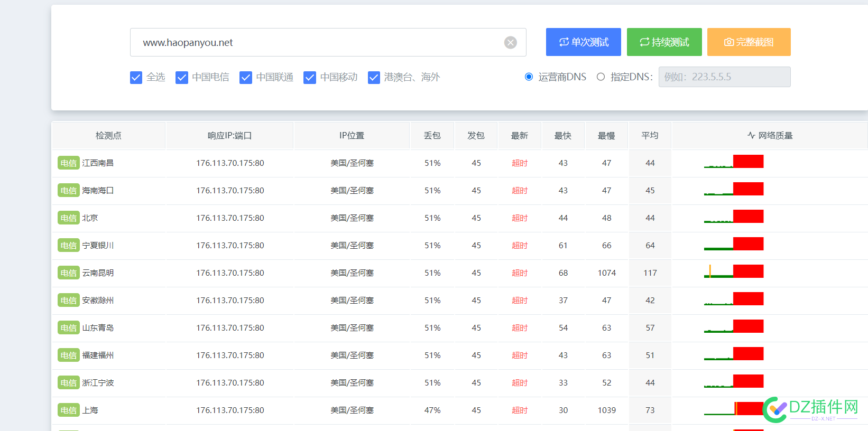
Task: Click the 电信 tag in 宁夏银川 row
Action: [x=68, y=246]
